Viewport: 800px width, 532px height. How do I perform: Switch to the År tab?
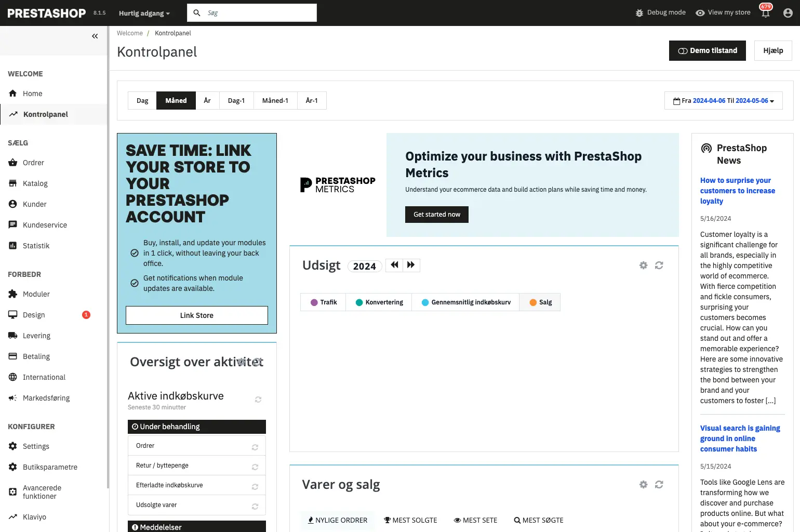tap(207, 100)
